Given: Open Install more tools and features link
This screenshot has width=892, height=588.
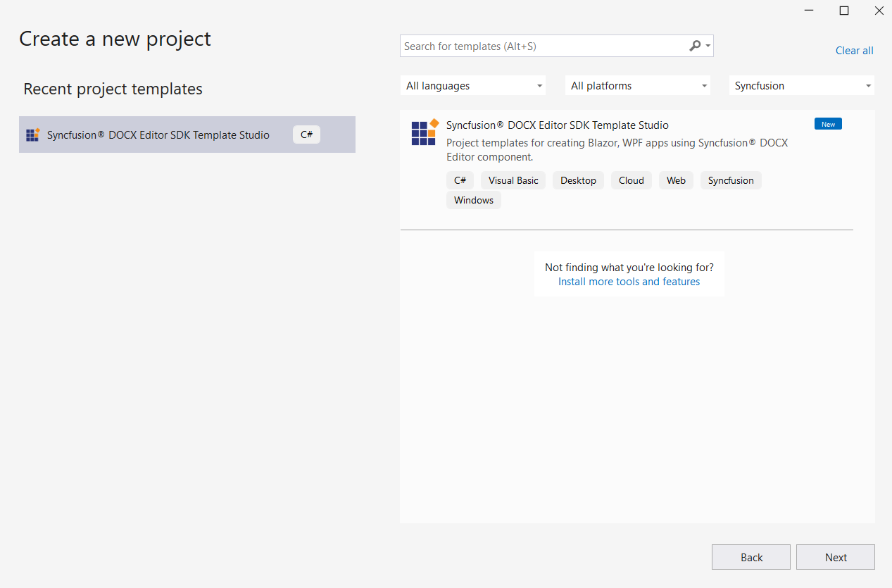Looking at the screenshot, I should tap(629, 282).
